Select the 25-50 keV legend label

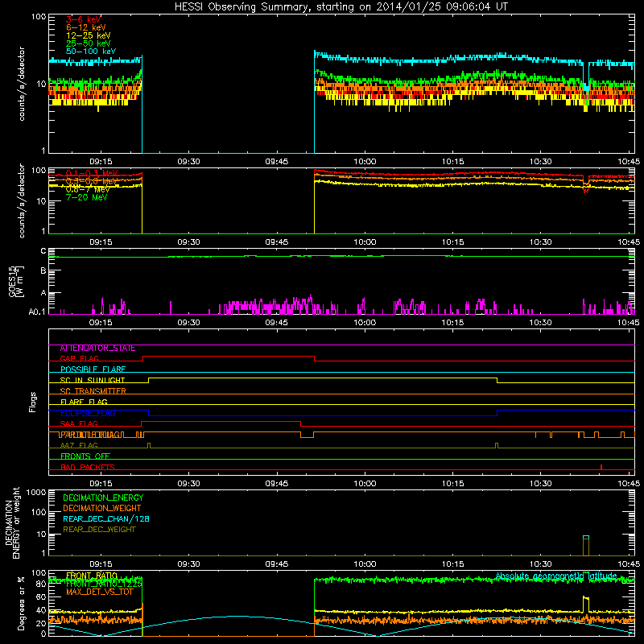pos(88,43)
